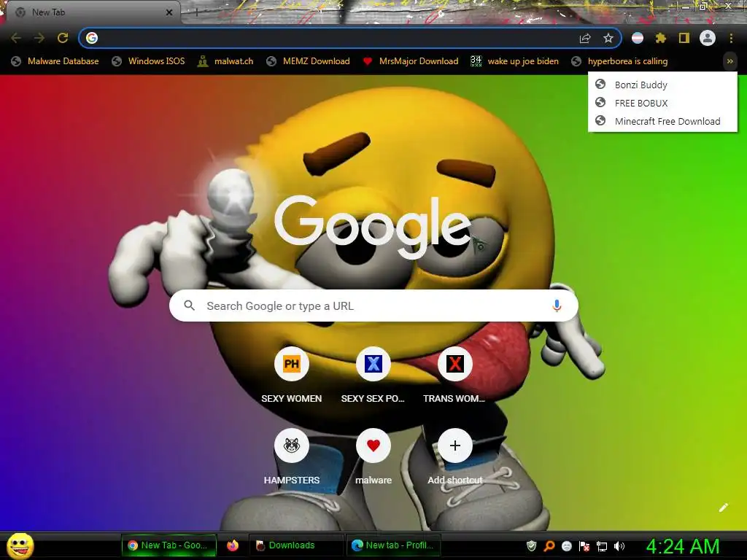Click the network monitor tray icon

602,545
